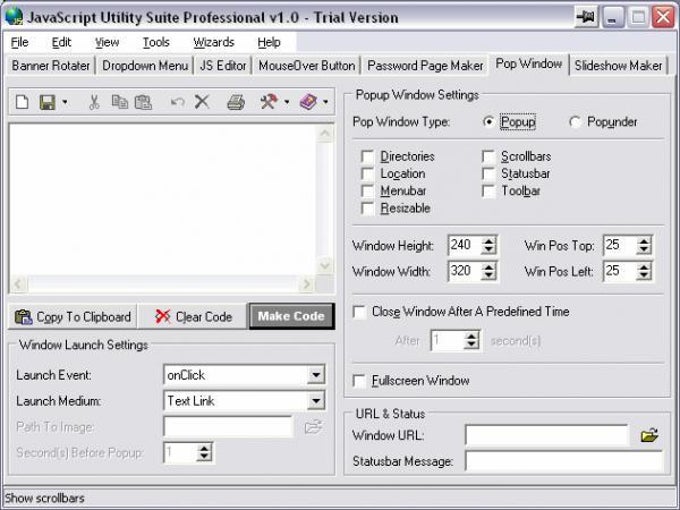Switch to JS Editor tab

(x=223, y=65)
